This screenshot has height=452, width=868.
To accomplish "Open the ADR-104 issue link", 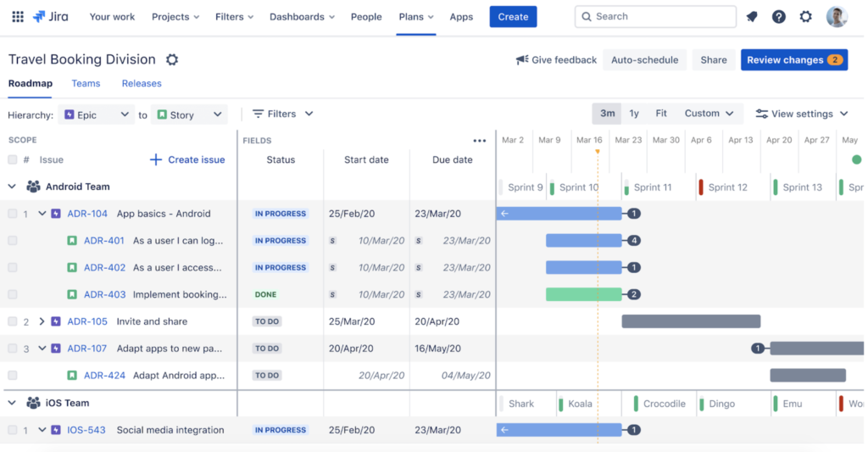I will 87,213.
